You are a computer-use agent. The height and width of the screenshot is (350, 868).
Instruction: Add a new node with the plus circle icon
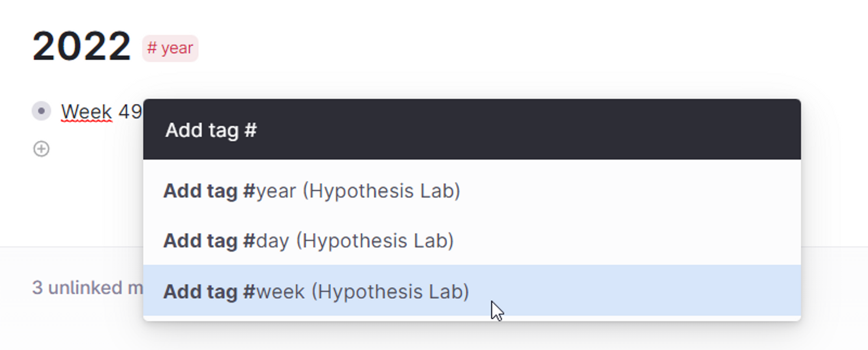point(41,149)
